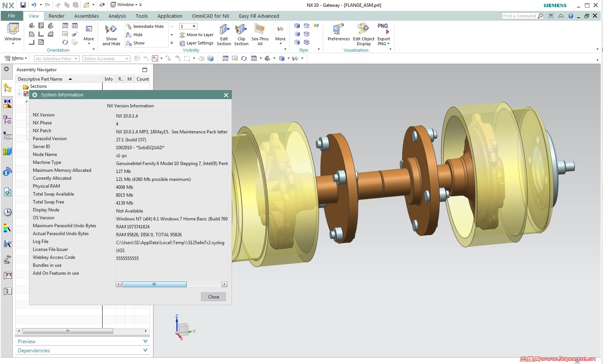
Task: Click the Export PNG tool
Action: (x=384, y=35)
